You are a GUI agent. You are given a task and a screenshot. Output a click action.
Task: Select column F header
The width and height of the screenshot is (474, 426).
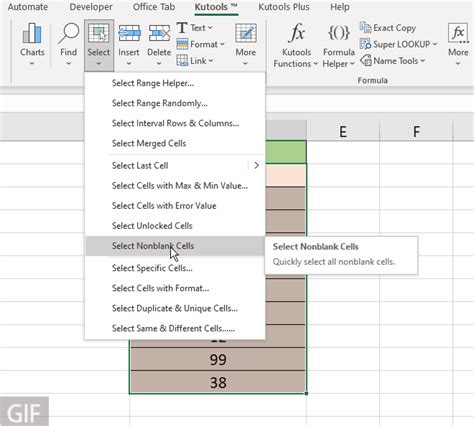pos(416,131)
